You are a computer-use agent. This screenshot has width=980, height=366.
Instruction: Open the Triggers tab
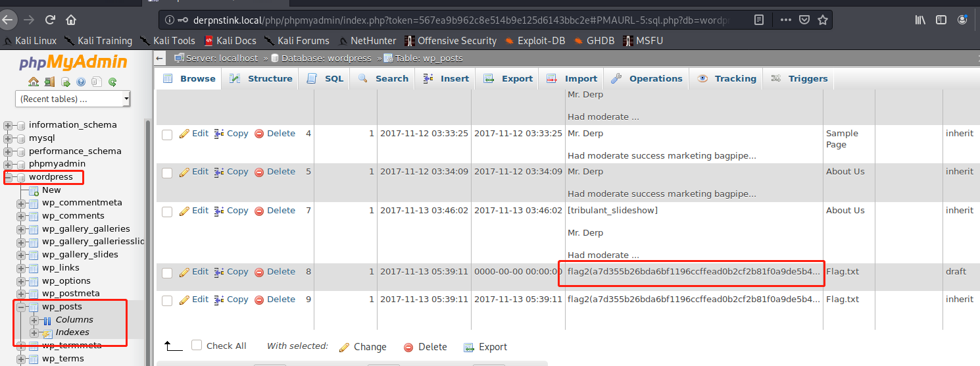[x=799, y=78]
